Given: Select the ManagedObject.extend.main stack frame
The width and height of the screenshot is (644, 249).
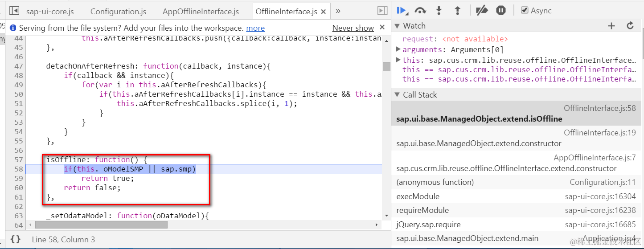Looking at the screenshot, I should pos(516,238).
